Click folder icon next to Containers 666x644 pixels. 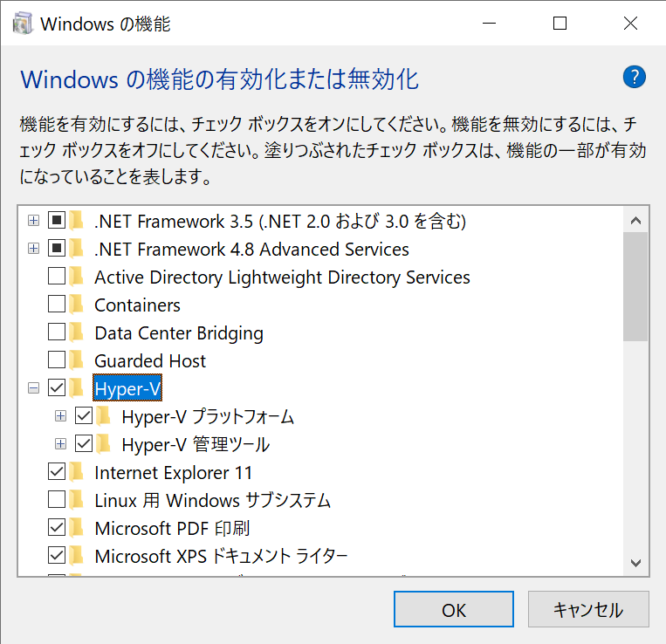coord(77,305)
